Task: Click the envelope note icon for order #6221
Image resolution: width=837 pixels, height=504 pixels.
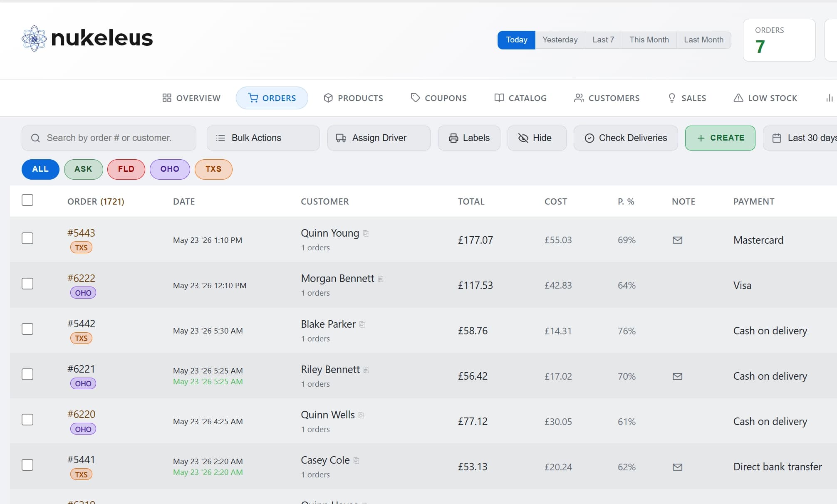Action: coord(677,376)
